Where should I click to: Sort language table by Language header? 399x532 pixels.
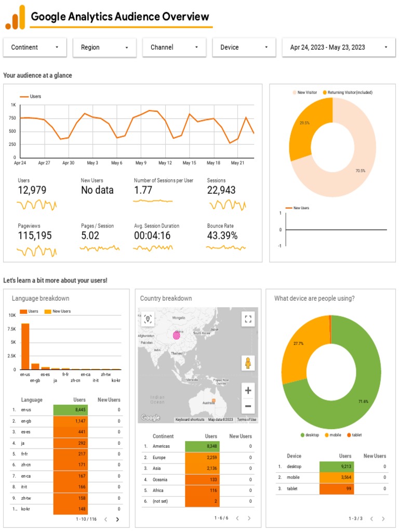click(x=32, y=400)
